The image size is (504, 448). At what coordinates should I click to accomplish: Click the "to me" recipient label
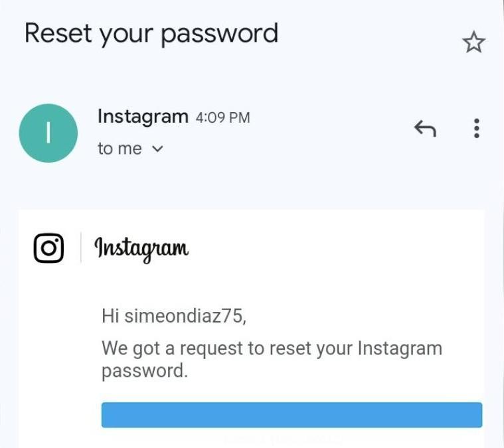click(120, 149)
